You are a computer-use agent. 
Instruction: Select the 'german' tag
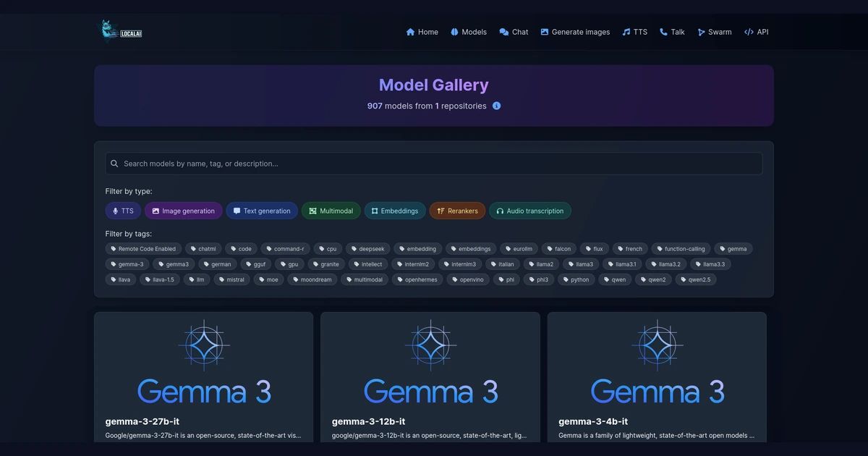[217, 264]
